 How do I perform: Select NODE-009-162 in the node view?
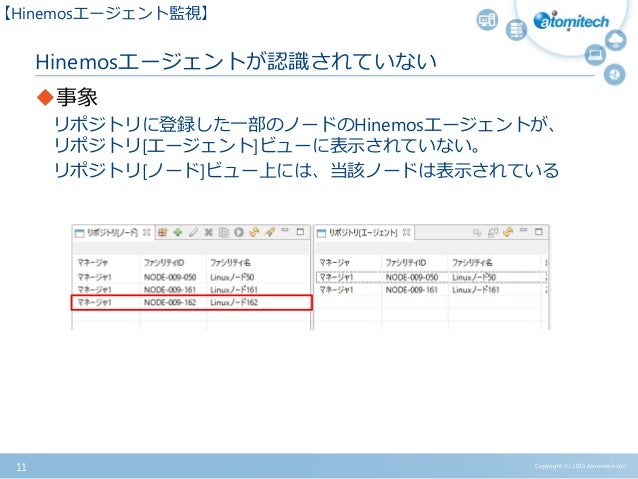tap(170, 302)
